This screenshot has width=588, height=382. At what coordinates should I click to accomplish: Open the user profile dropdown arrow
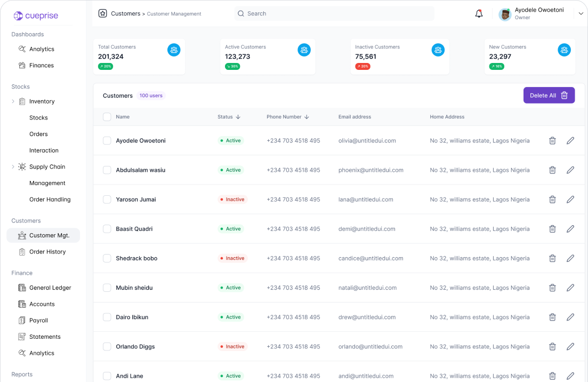(x=581, y=14)
